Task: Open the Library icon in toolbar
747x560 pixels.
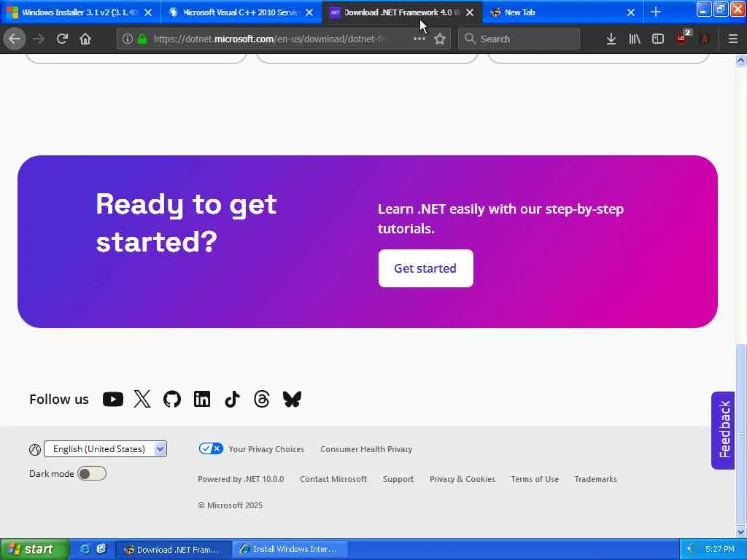Action: tap(635, 39)
